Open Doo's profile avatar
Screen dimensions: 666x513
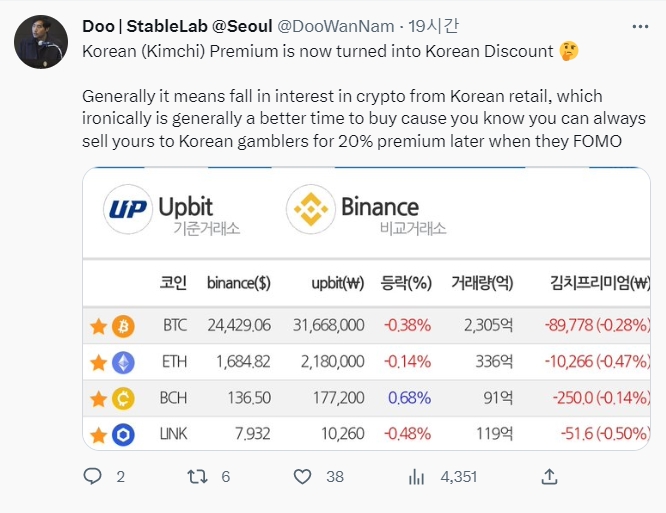(x=41, y=42)
